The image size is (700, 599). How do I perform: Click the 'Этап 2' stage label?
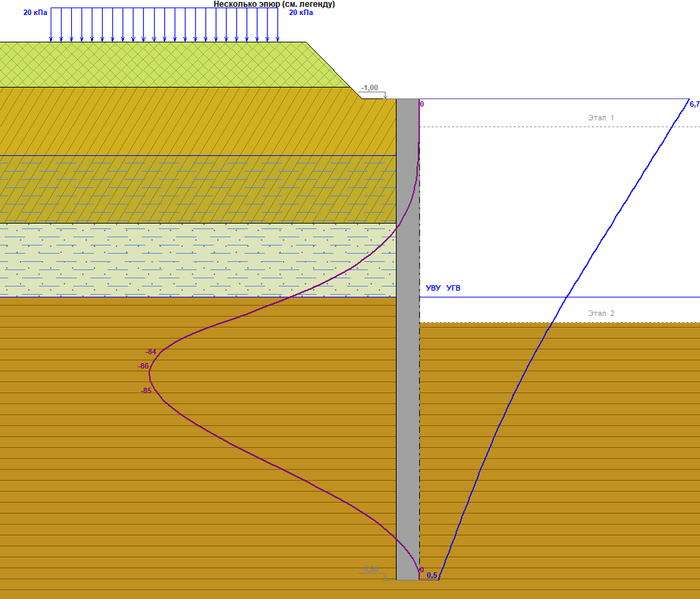pos(601,314)
